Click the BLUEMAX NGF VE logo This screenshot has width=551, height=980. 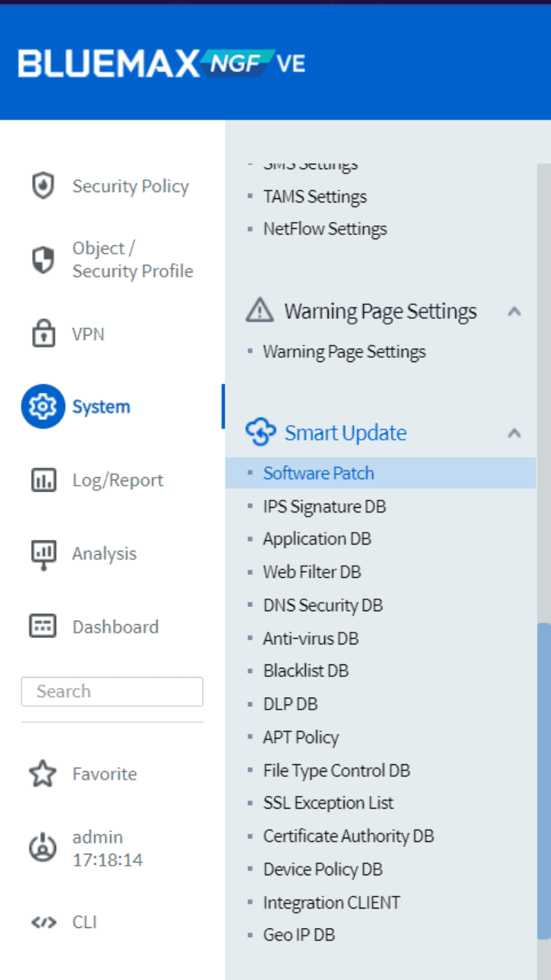(x=161, y=64)
